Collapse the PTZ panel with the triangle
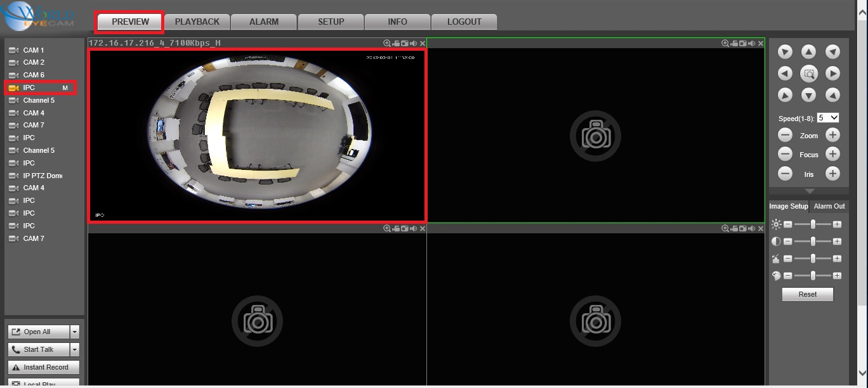The image size is (868, 388). (x=810, y=191)
